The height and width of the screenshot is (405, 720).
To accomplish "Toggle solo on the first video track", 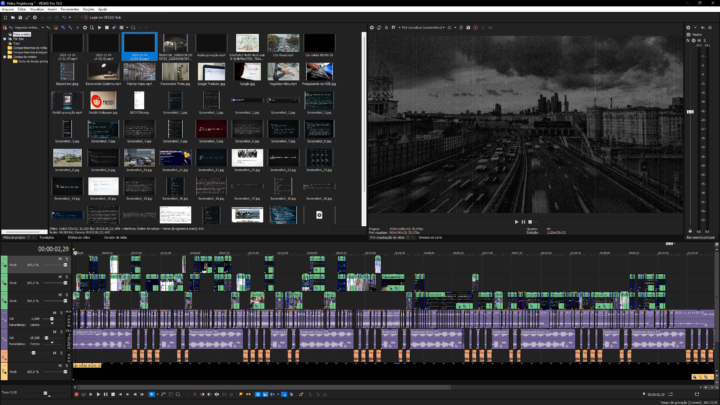I will click(65, 259).
